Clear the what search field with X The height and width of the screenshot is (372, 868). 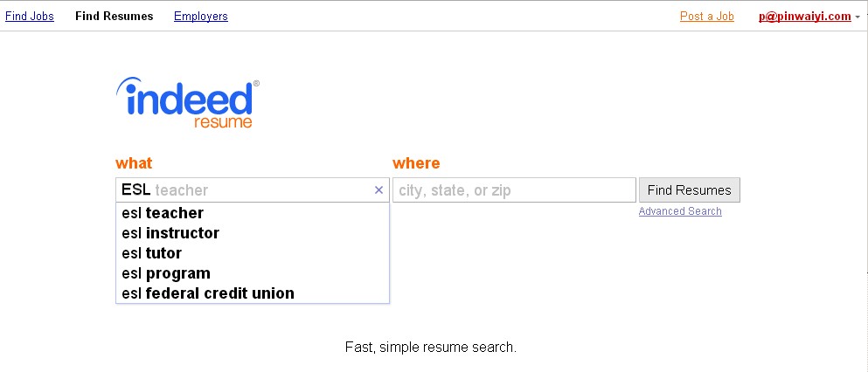378,190
